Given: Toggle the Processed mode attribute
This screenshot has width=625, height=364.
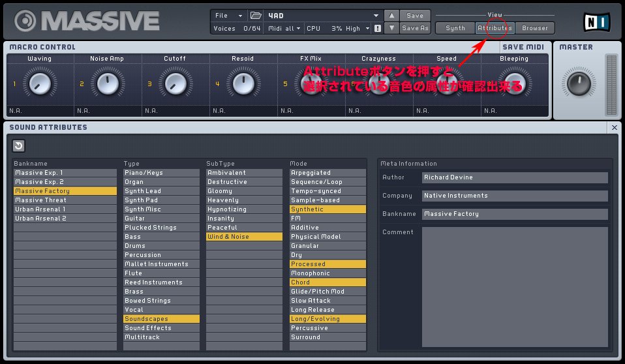Looking at the screenshot, I should point(328,264).
